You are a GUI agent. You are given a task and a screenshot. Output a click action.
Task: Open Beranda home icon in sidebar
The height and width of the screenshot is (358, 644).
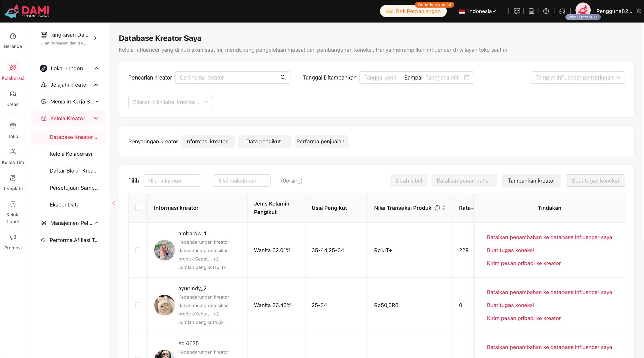point(13,36)
